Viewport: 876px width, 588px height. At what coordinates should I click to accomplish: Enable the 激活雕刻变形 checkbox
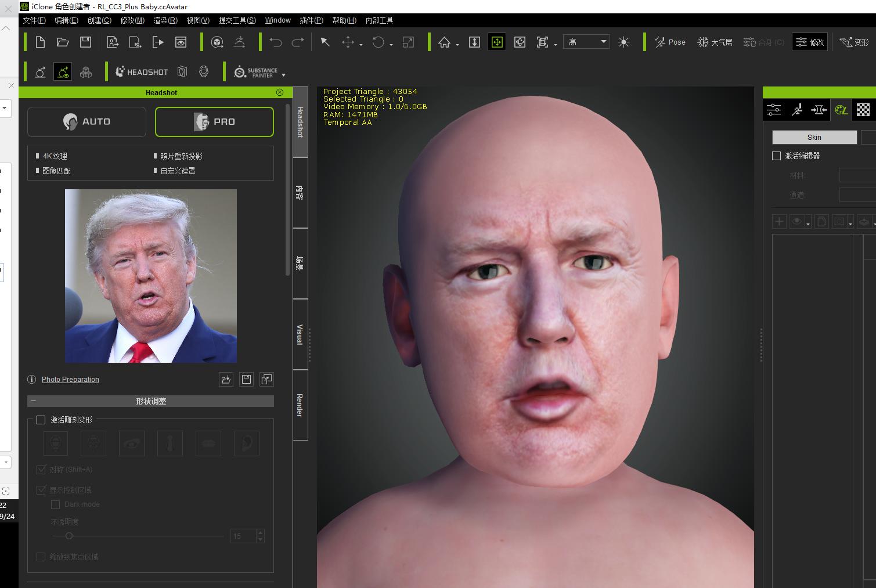[x=41, y=420]
